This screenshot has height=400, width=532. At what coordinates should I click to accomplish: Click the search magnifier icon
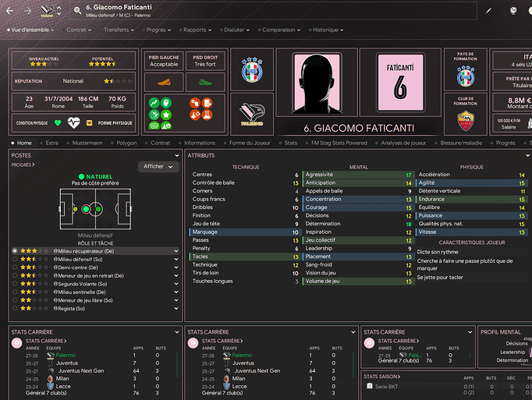pos(77,11)
